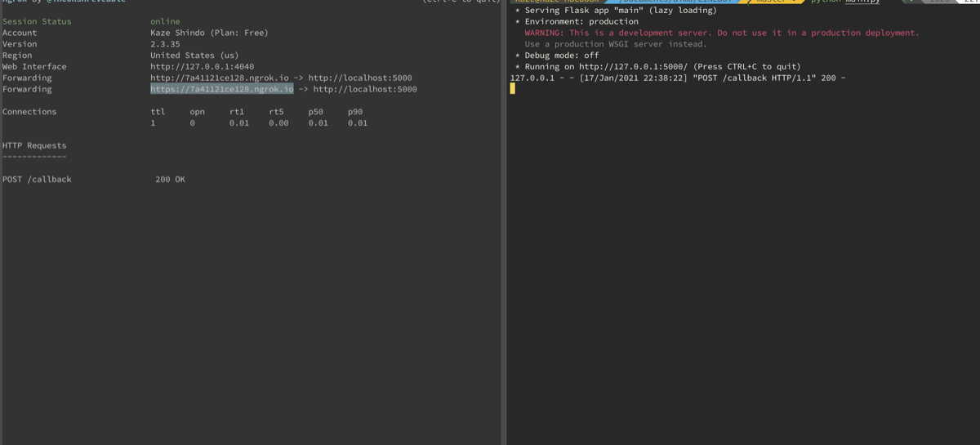Click http://localhost:5000 in the https forwarding row

pos(364,89)
